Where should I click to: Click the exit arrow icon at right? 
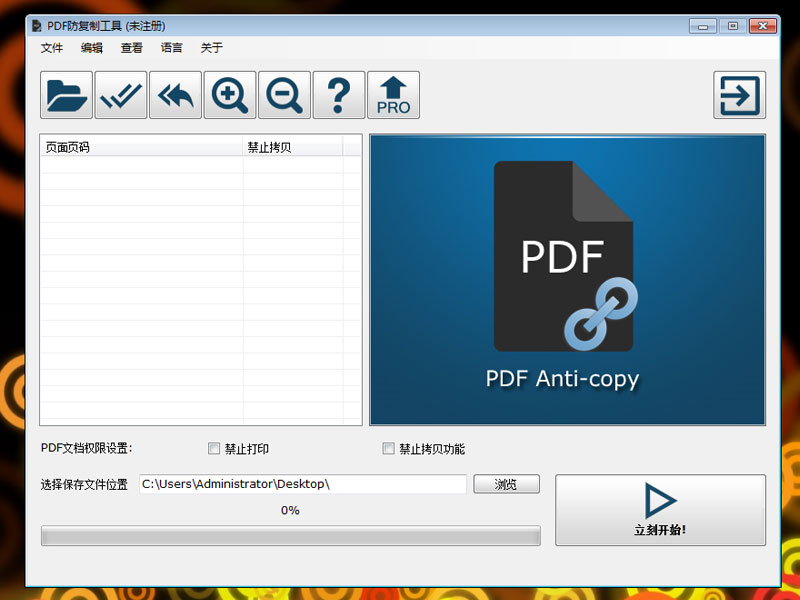click(739, 96)
